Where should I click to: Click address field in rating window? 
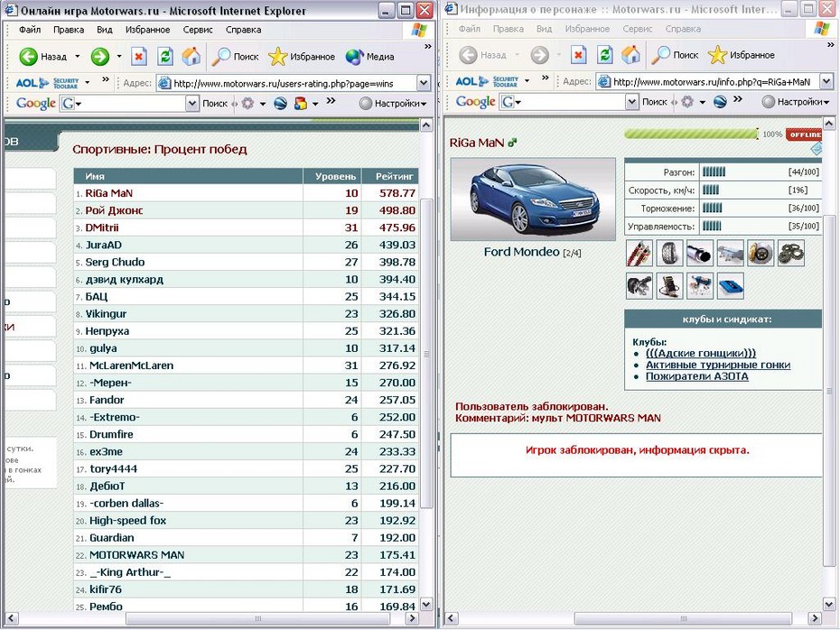click(x=294, y=83)
